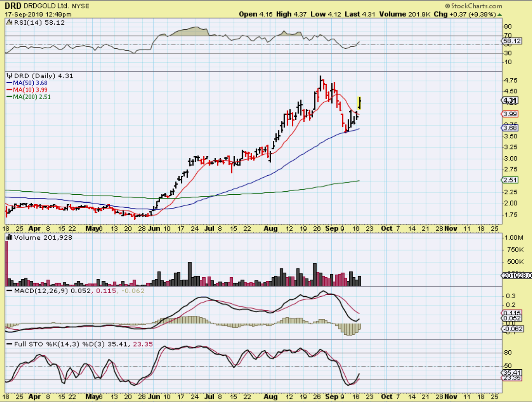Click Jul on the date axis under the price chart
Screen dimensions: 532x403
(x=209, y=228)
